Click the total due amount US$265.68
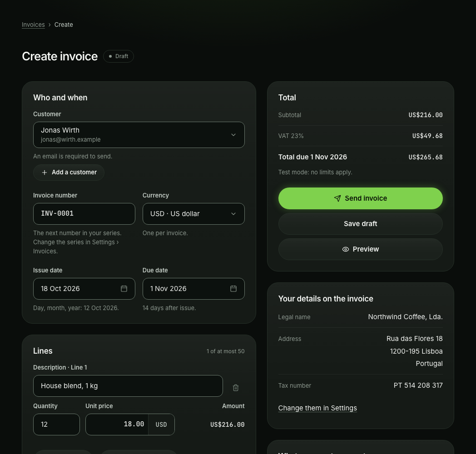476x454 pixels. [x=425, y=157]
